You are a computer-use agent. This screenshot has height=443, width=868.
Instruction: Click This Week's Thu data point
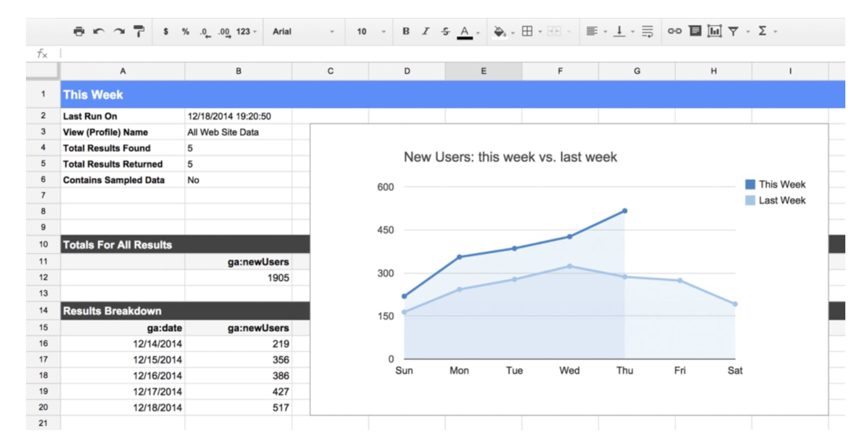click(625, 211)
